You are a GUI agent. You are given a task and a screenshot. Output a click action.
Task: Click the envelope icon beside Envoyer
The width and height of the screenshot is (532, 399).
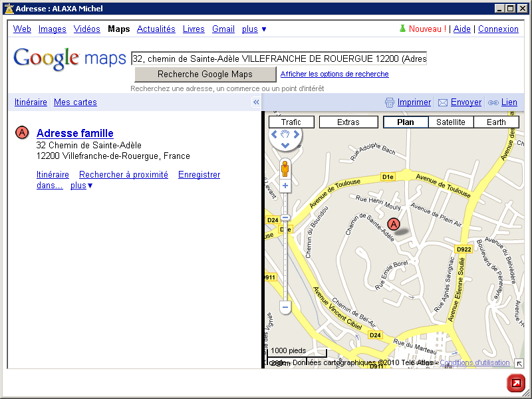pos(443,102)
